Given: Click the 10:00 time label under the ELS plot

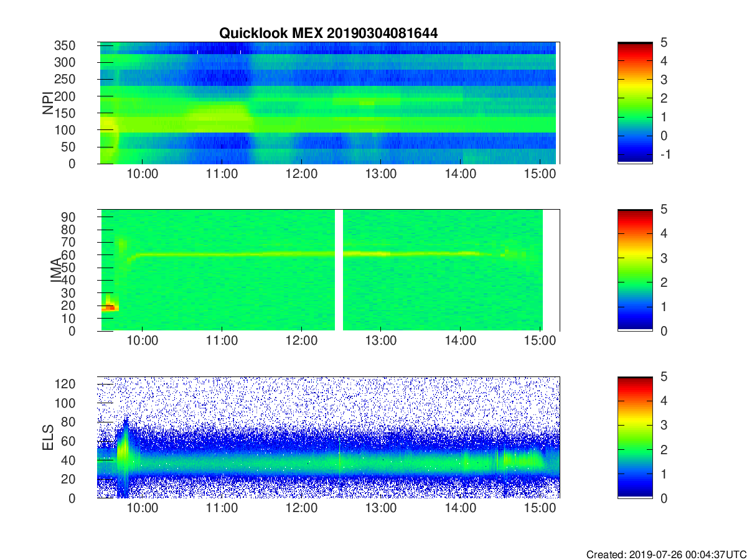Looking at the screenshot, I should click(143, 508).
